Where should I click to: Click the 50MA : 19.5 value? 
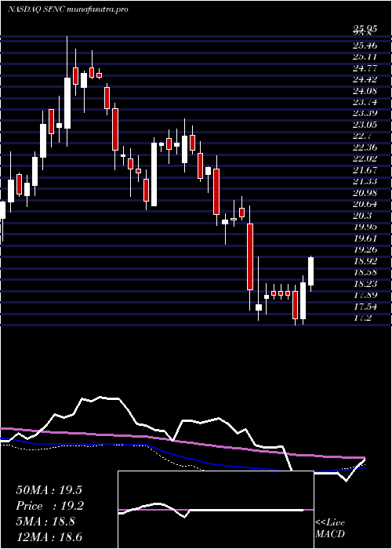(x=49, y=490)
